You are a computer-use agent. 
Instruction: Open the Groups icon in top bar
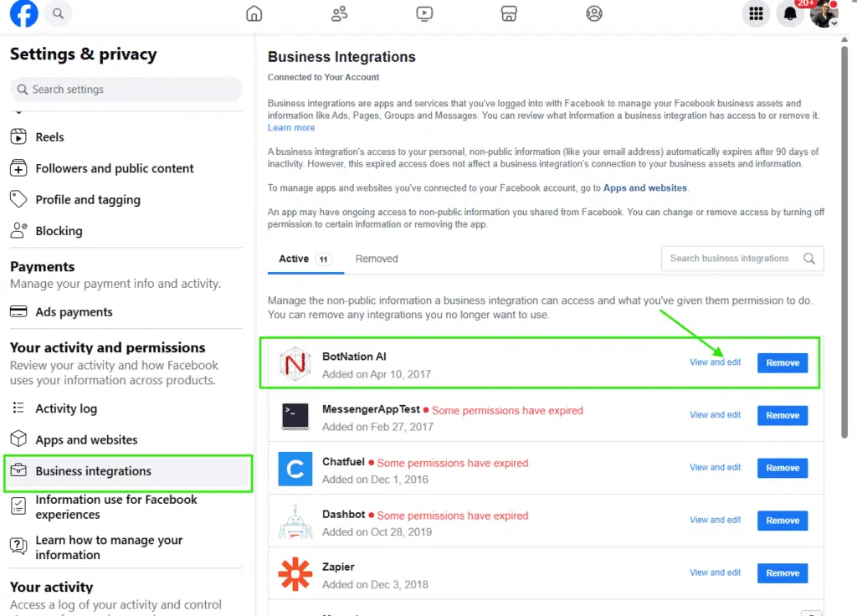click(x=594, y=13)
